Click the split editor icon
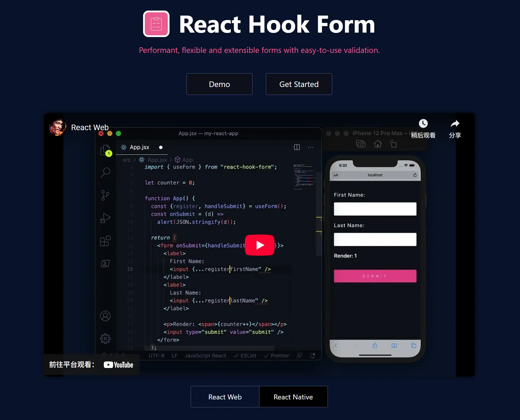Image resolution: width=520 pixels, height=420 pixels. click(297, 147)
